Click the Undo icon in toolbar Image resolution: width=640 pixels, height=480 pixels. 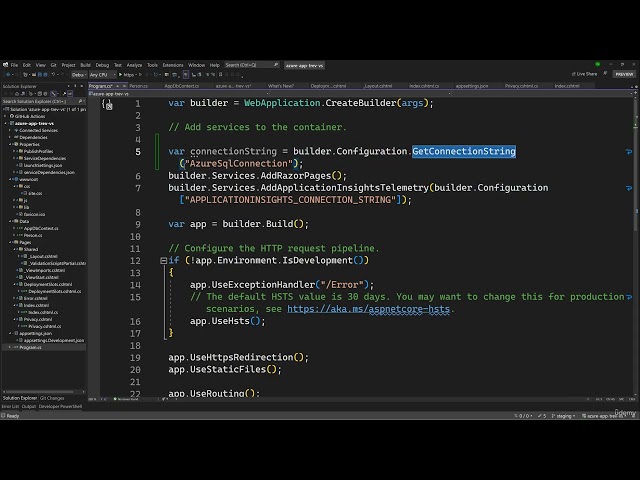[53, 75]
